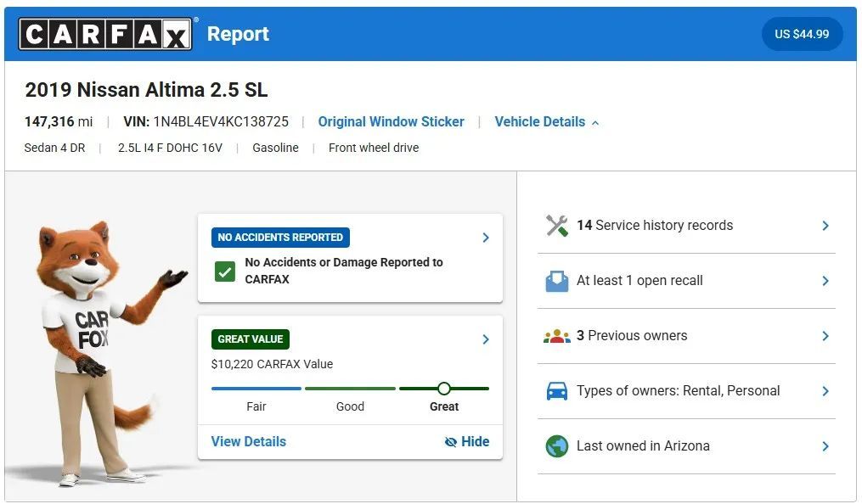Click chevron beside 3 Previous owners
Viewport: 862px width, 504px height.
(x=825, y=336)
